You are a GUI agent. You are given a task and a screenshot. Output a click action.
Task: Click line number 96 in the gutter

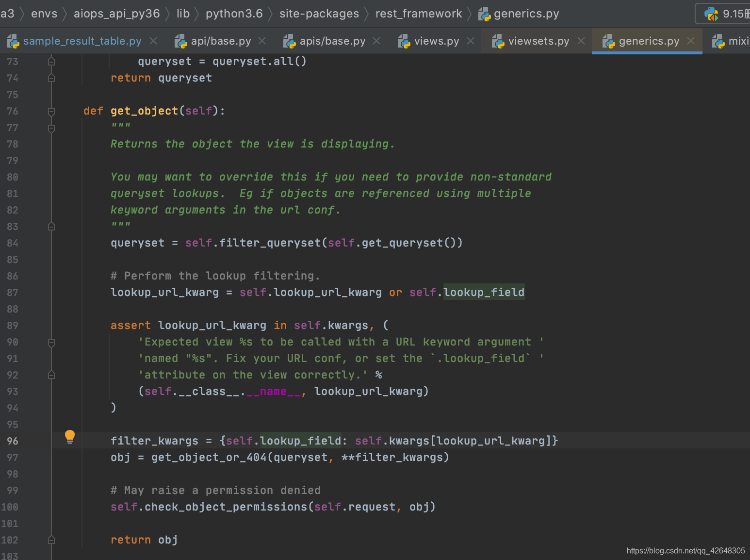13,441
